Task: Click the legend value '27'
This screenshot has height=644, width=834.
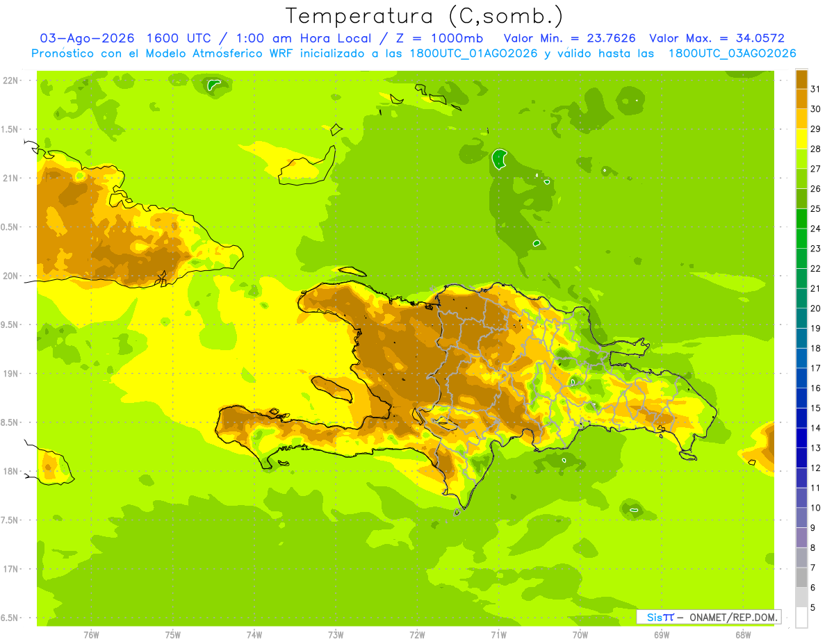Action: coord(816,169)
